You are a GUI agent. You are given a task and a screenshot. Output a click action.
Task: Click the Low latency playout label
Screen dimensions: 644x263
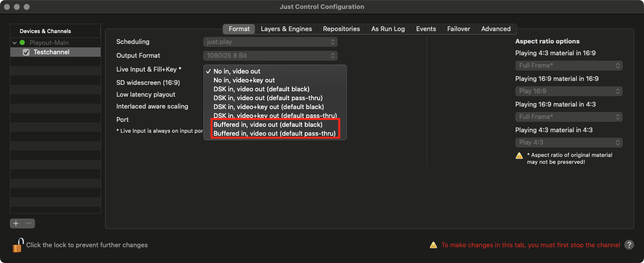coord(146,94)
